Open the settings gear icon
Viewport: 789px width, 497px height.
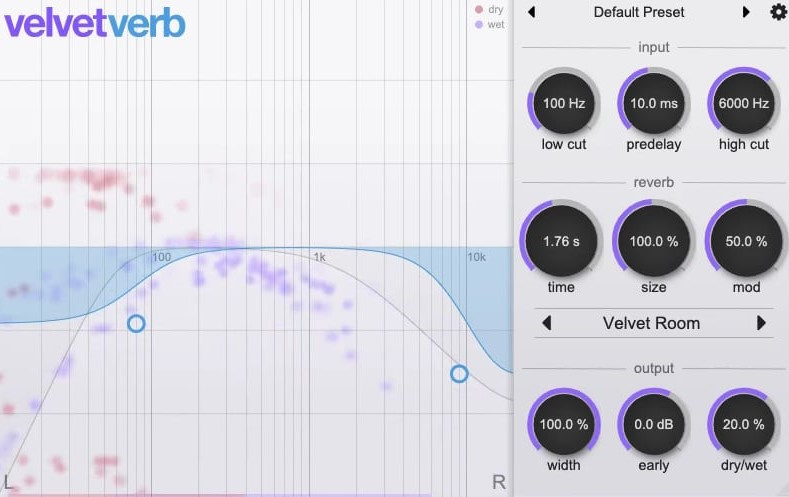point(778,11)
